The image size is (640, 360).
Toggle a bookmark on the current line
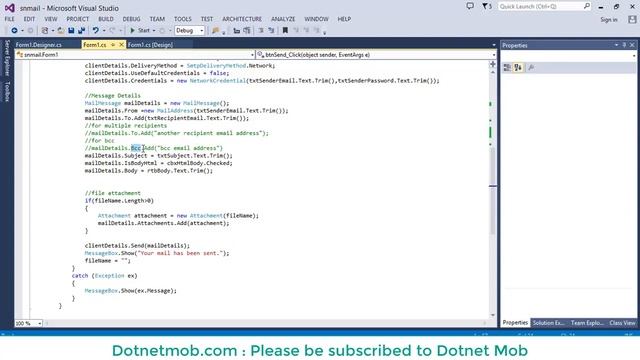click(285, 31)
